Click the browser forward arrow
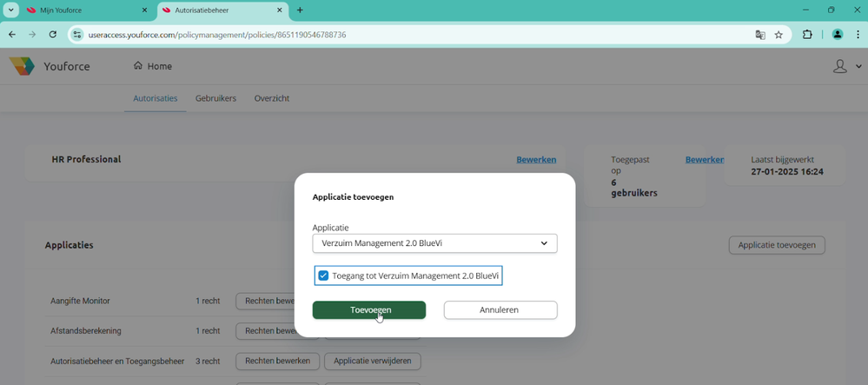The width and height of the screenshot is (868, 385). coord(32,35)
